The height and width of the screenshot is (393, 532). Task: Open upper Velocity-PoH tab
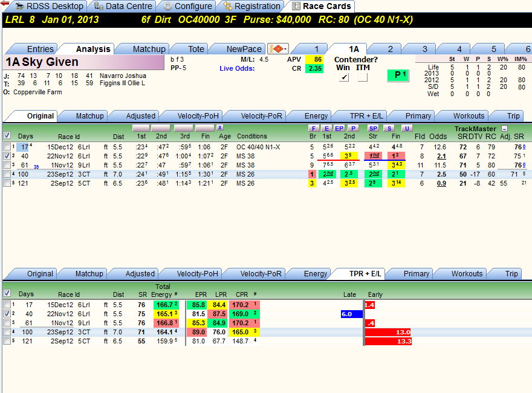(x=193, y=116)
